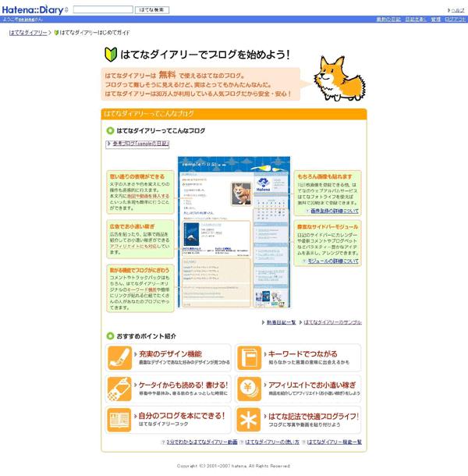Click the mobile phone icon
This screenshot has height=476, width=468.
[119, 389]
